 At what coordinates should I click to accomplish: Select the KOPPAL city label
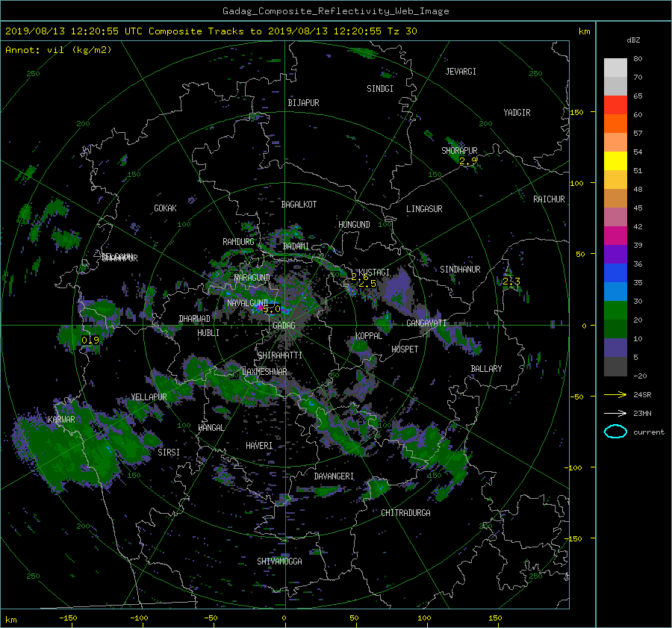pyautogui.click(x=369, y=336)
